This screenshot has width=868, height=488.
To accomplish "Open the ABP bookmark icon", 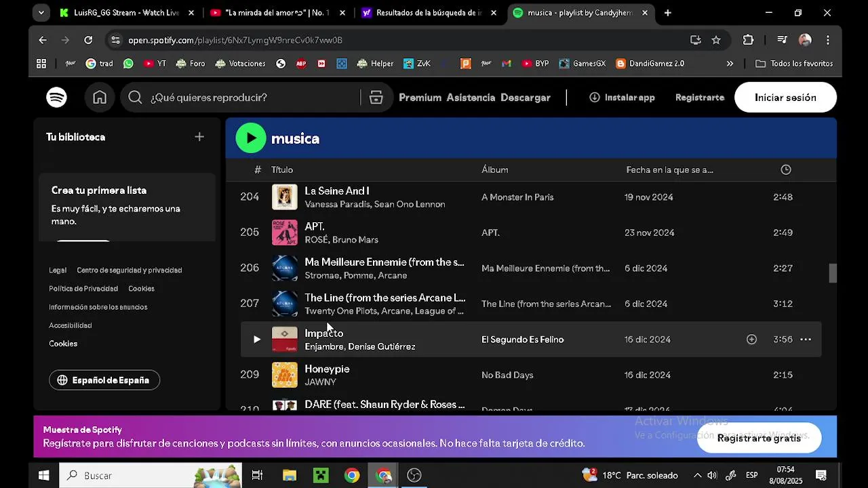I will tap(301, 64).
